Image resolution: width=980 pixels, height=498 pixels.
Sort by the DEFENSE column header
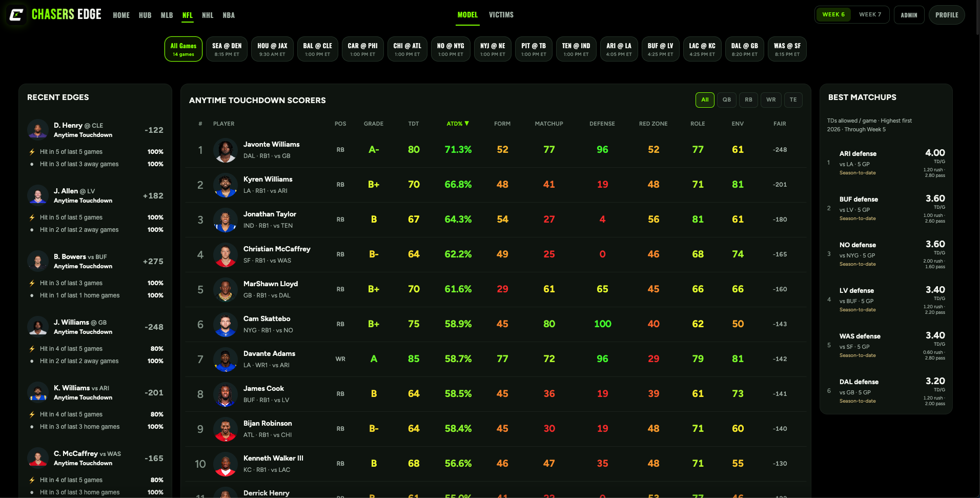(x=602, y=124)
